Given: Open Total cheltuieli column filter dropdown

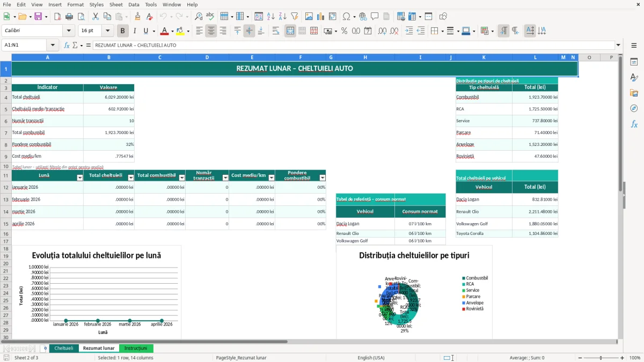Looking at the screenshot, I should pyautogui.click(x=131, y=178).
